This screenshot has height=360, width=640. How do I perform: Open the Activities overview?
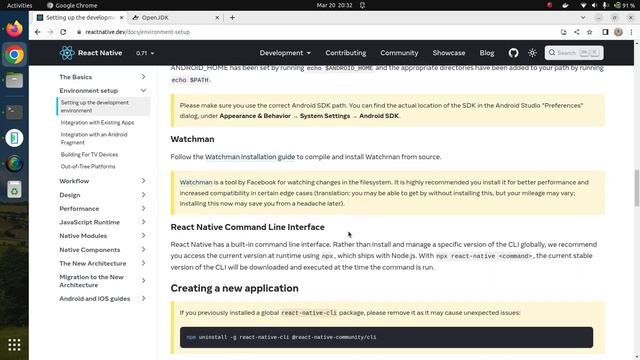point(20,5)
